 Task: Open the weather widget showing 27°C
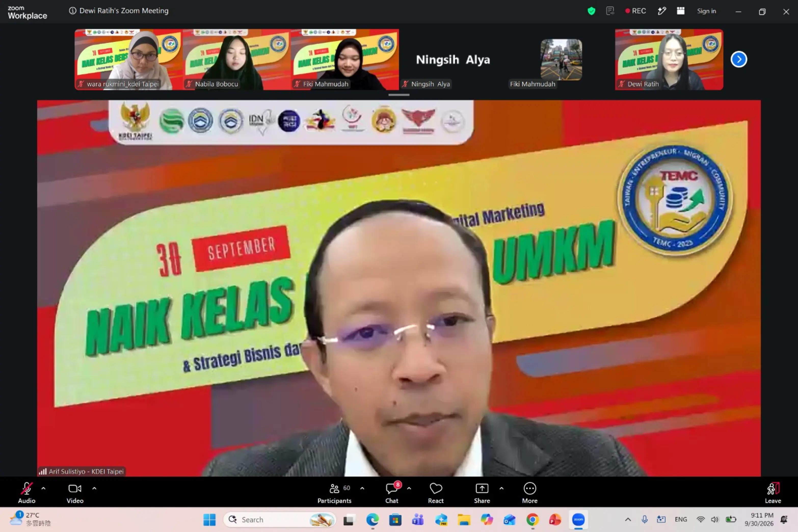pos(30,519)
